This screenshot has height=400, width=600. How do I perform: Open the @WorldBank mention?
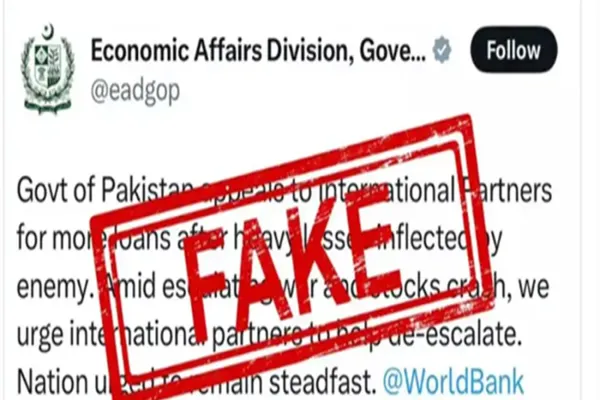pyautogui.click(x=453, y=382)
